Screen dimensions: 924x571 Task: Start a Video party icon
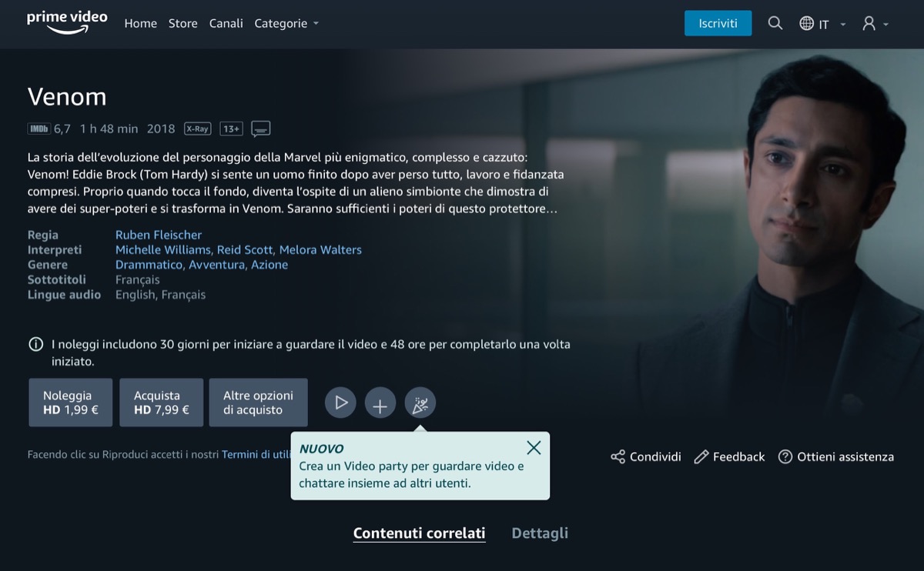coord(420,402)
